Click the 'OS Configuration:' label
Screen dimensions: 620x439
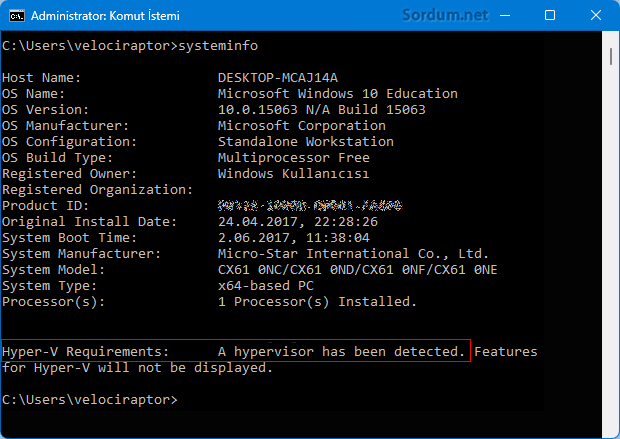[x=70, y=142]
